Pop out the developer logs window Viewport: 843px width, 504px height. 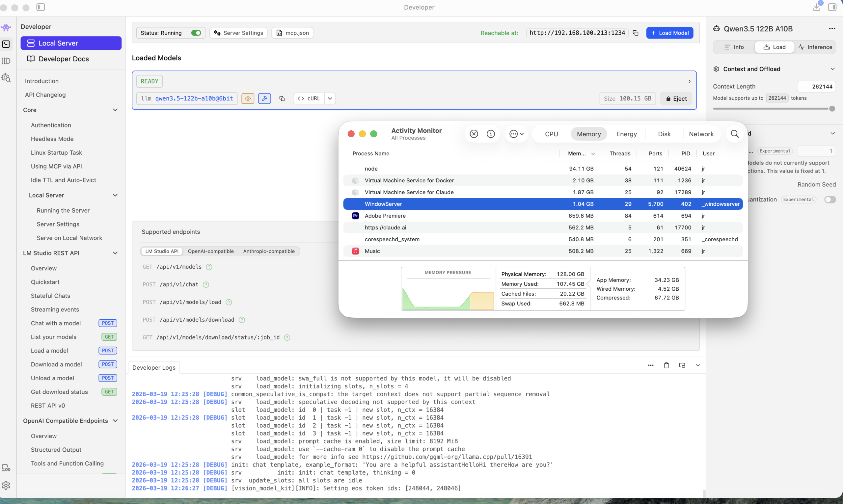682,365
